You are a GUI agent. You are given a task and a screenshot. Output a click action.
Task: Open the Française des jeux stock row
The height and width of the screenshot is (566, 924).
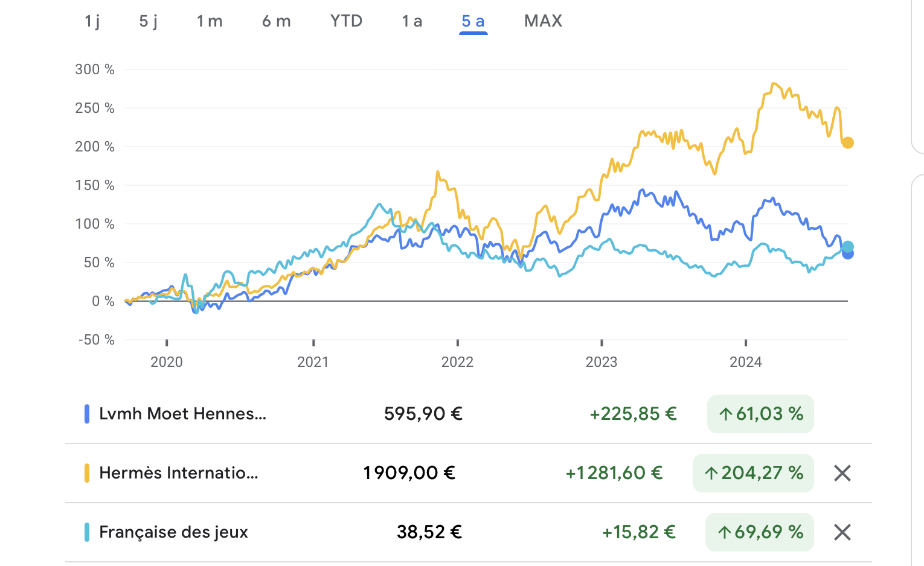click(x=173, y=532)
